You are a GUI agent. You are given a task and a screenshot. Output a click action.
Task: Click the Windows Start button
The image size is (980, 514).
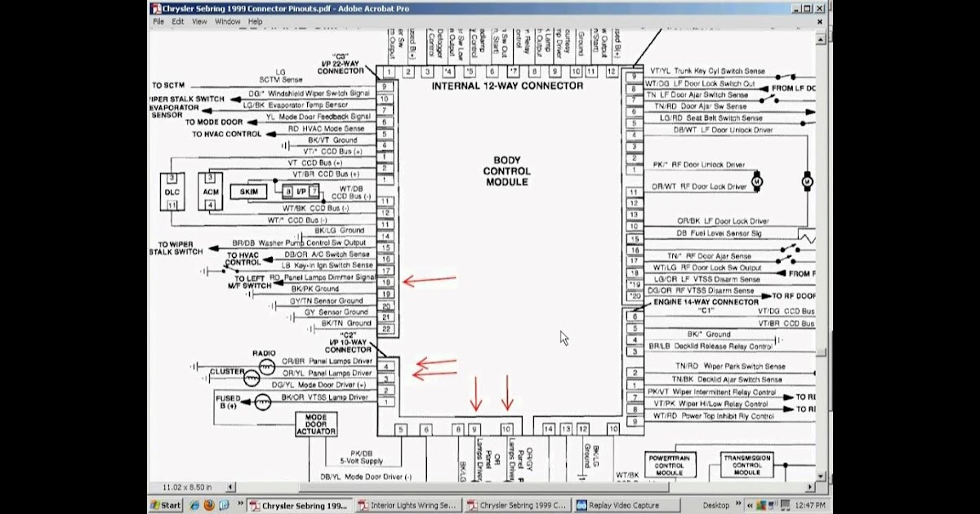coord(166,505)
